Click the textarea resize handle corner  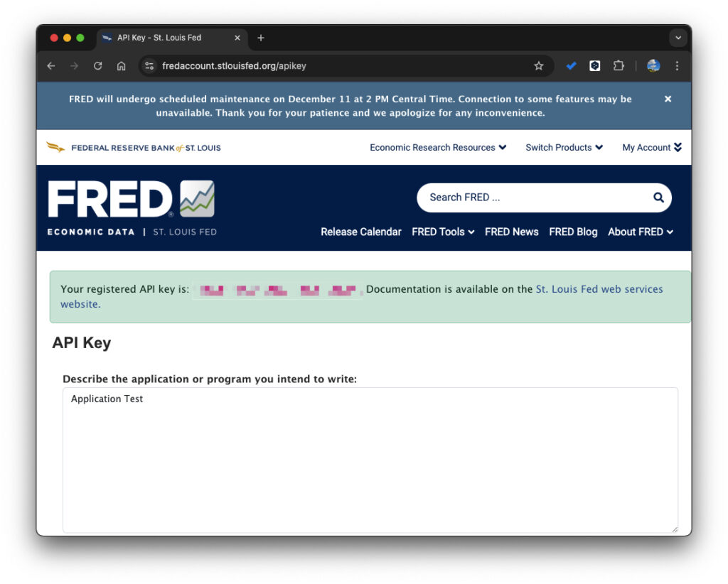pos(675,529)
